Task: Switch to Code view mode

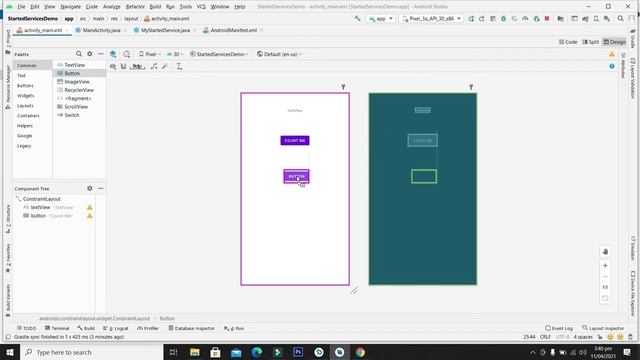Action: [x=568, y=42]
